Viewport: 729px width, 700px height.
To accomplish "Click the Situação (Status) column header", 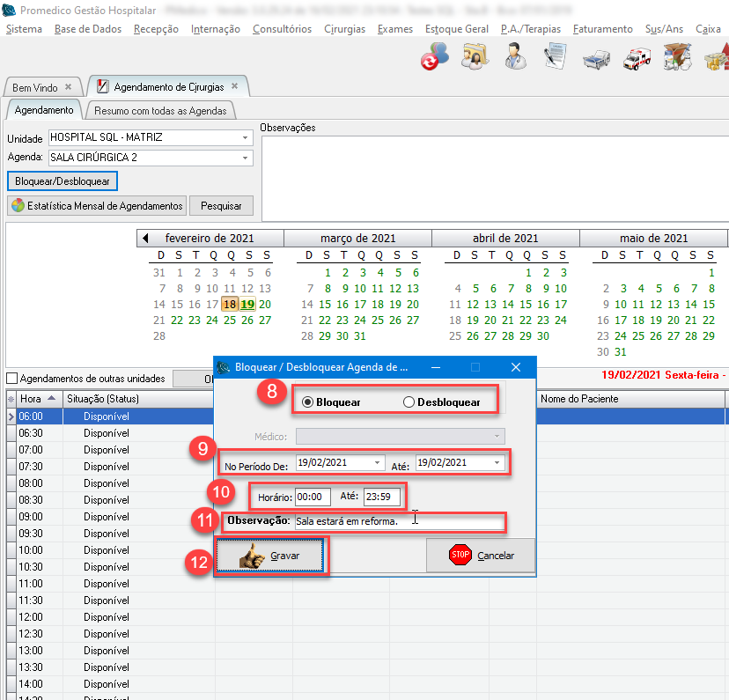I will point(138,399).
